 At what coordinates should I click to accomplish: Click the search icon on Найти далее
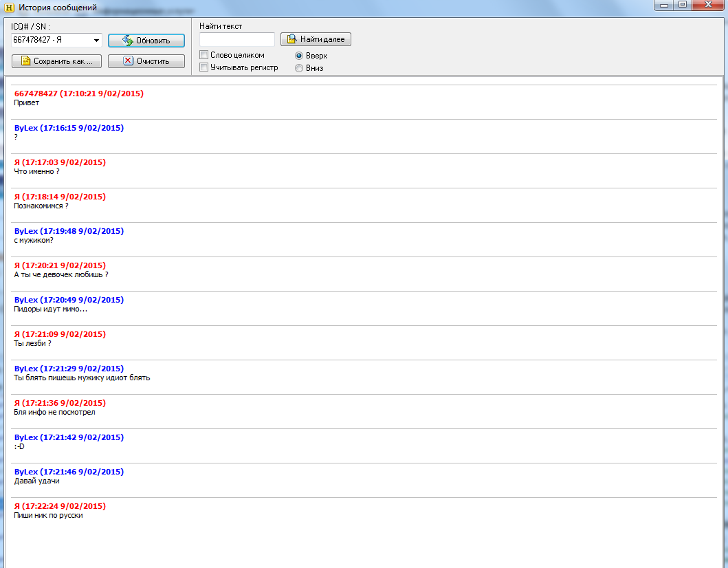pos(292,39)
